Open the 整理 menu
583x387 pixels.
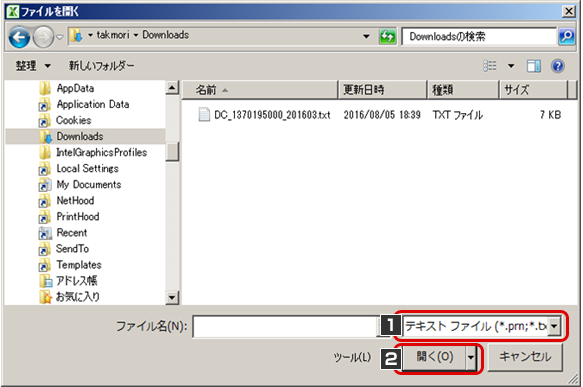coord(33,66)
